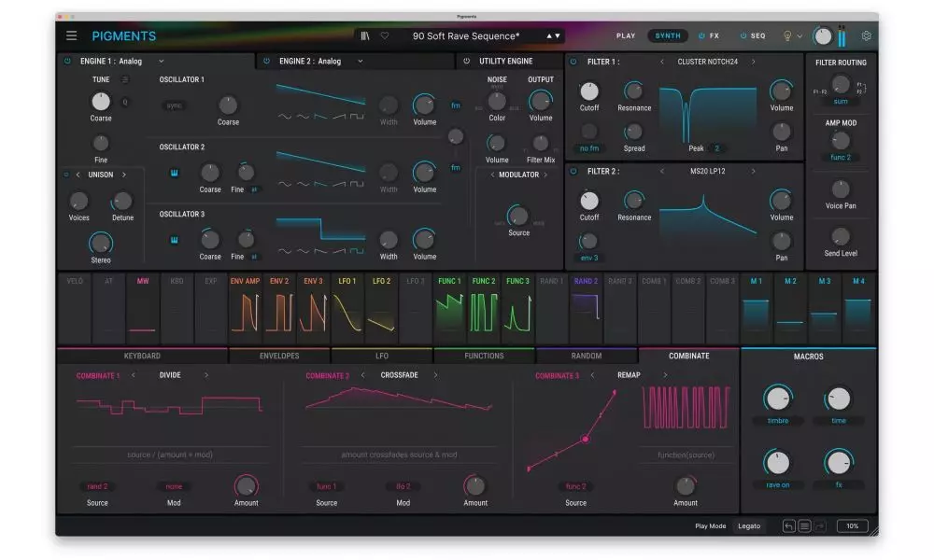Open the edit history list icon
Viewport: 934px width, 560px height.
tap(804, 526)
